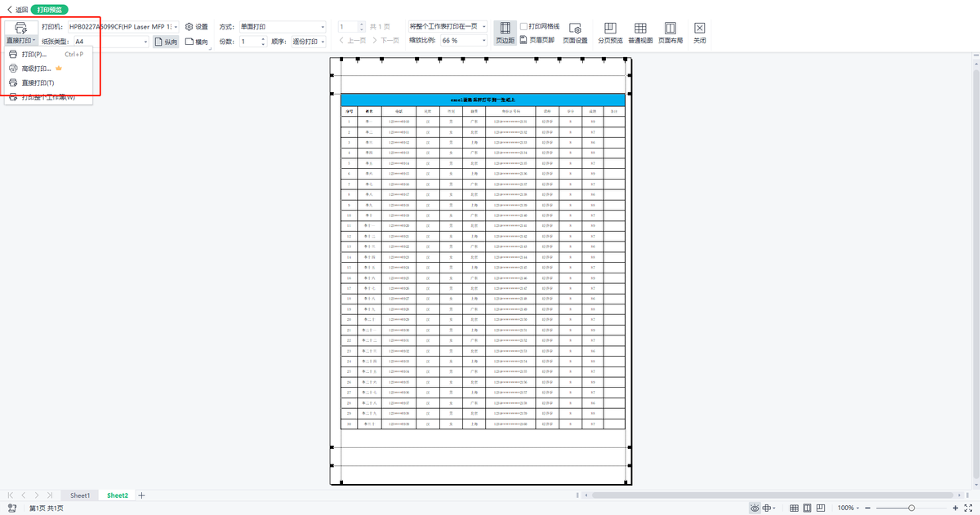The image size is (980, 515).
Task: Click the eye protection mode icon
Action: click(x=755, y=508)
